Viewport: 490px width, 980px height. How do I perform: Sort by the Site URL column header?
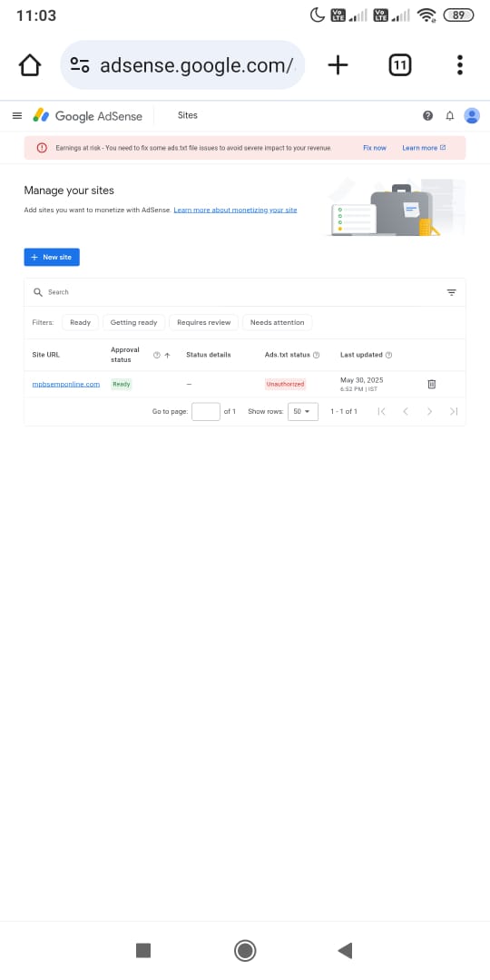(x=46, y=355)
